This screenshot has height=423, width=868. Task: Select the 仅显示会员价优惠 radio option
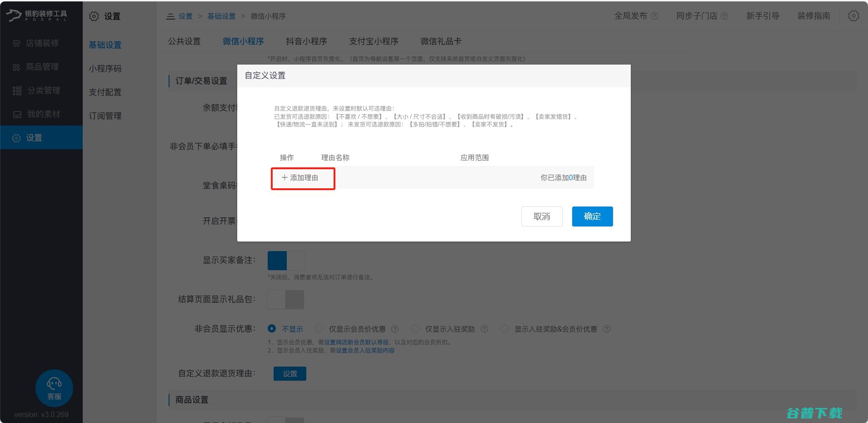(319, 328)
